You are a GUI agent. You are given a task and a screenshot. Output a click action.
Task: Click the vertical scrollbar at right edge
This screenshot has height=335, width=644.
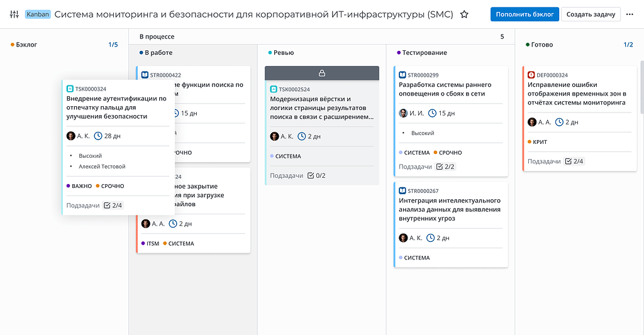[x=642, y=87]
